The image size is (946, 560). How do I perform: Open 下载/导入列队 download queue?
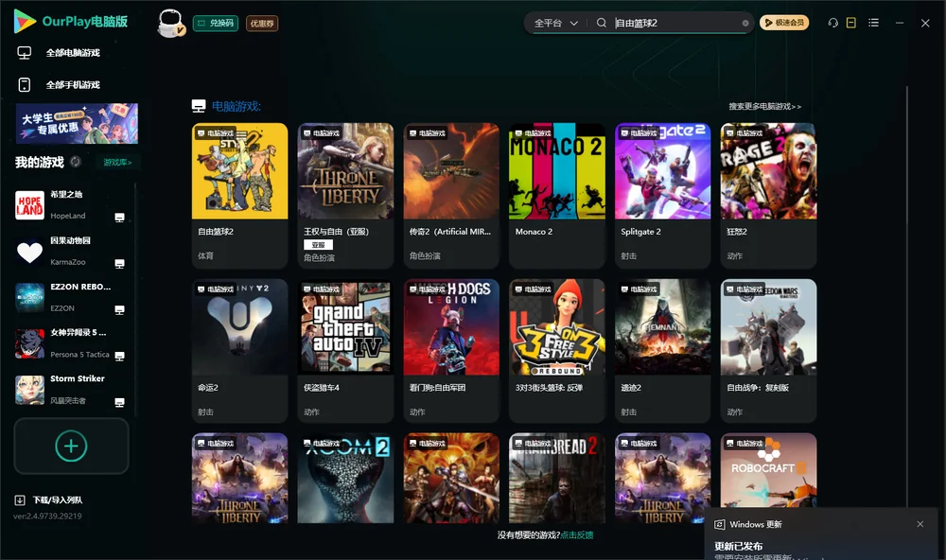49,499
